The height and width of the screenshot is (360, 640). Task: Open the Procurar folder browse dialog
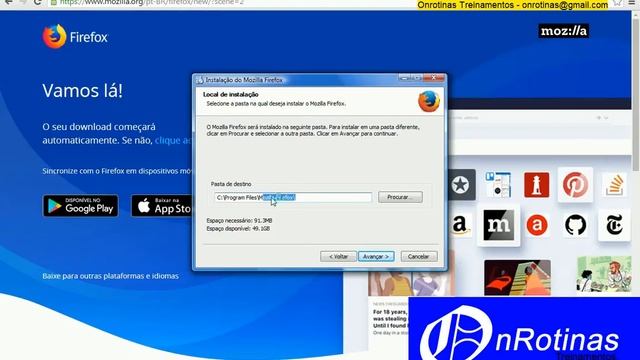click(x=400, y=197)
